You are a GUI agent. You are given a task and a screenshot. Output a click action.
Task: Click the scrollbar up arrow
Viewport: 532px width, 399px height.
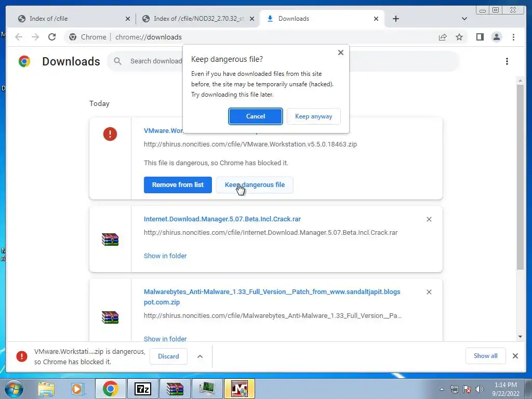(520, 81)
